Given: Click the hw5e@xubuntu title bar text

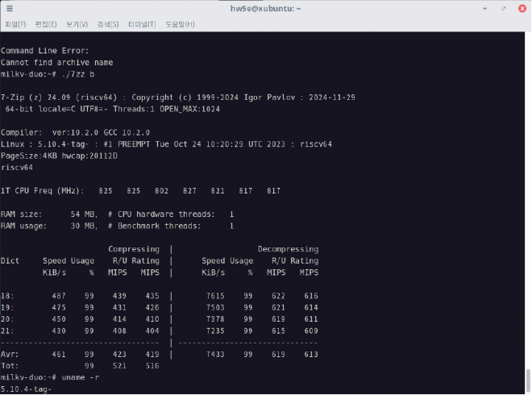Looking at the screenshot, I should (x=265, y=8).
